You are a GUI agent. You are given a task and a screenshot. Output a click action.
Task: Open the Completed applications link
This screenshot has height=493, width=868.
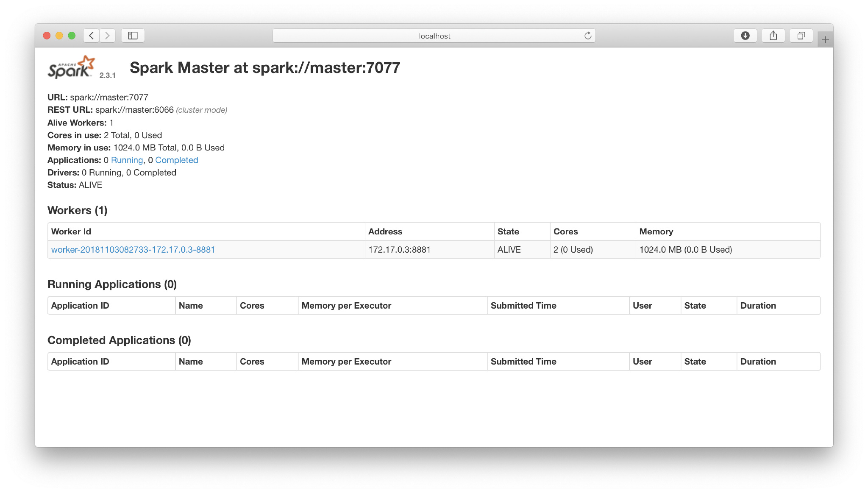pyautogui.click(x=176, y=160)
